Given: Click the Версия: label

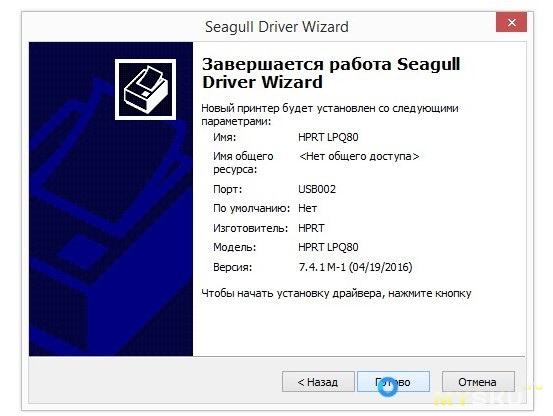Looking at the screenshot, I should [232, 267].
